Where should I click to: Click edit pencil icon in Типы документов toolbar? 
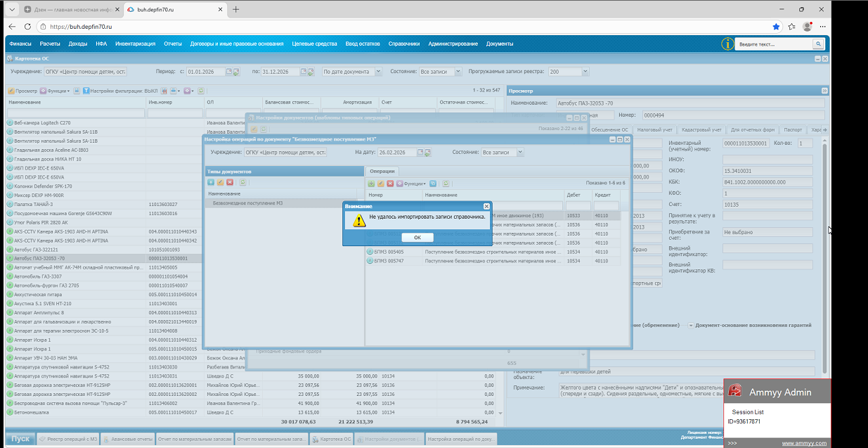click(220, 182)
